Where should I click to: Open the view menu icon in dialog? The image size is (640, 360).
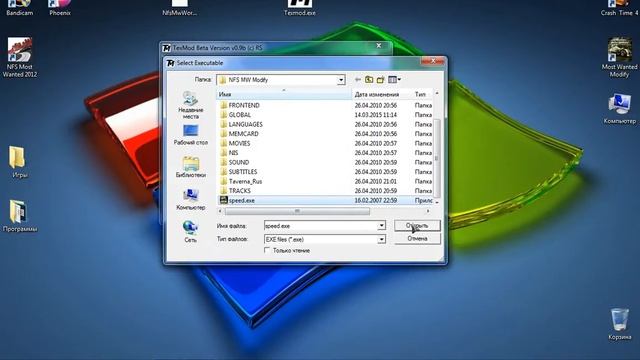tap(394, 80)
